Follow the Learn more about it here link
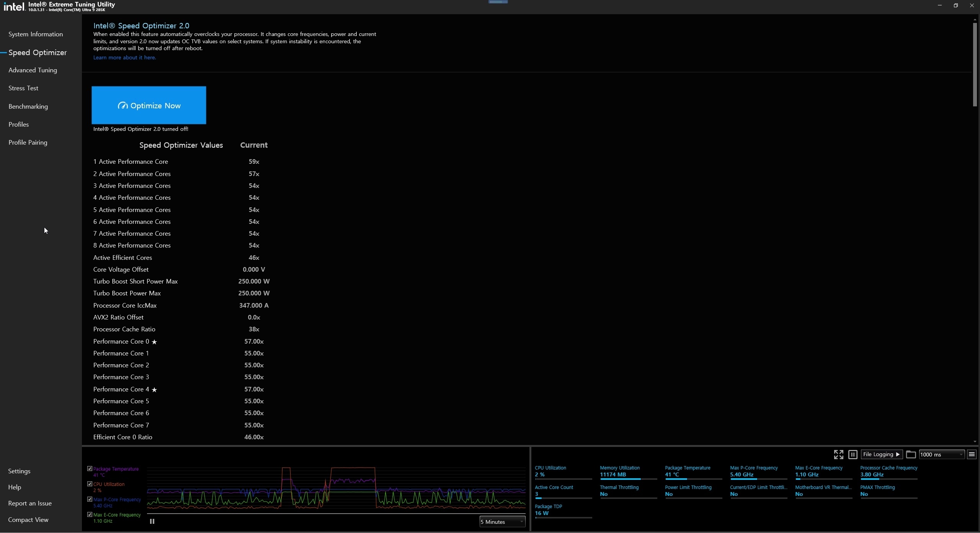Viewport: 980px width, 533px height. pyautogui.click(x=124, y=57)
